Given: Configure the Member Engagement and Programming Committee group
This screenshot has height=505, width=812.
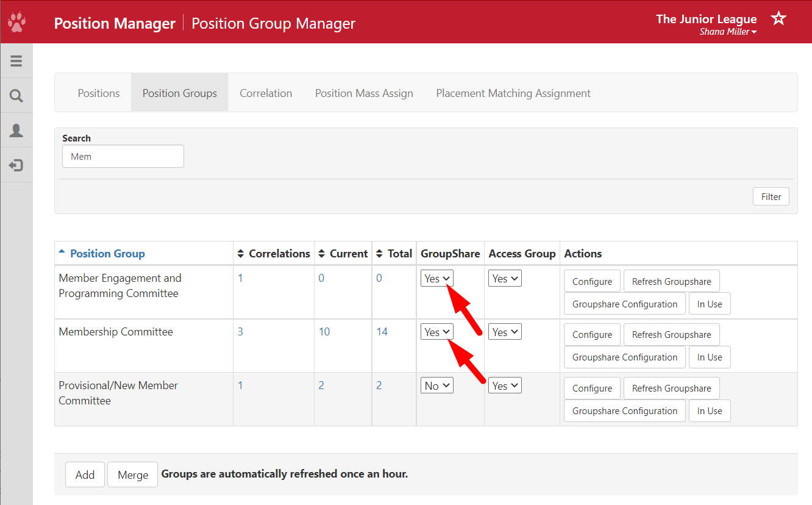Looking at the screenshot, I should [x=592, y=281].
